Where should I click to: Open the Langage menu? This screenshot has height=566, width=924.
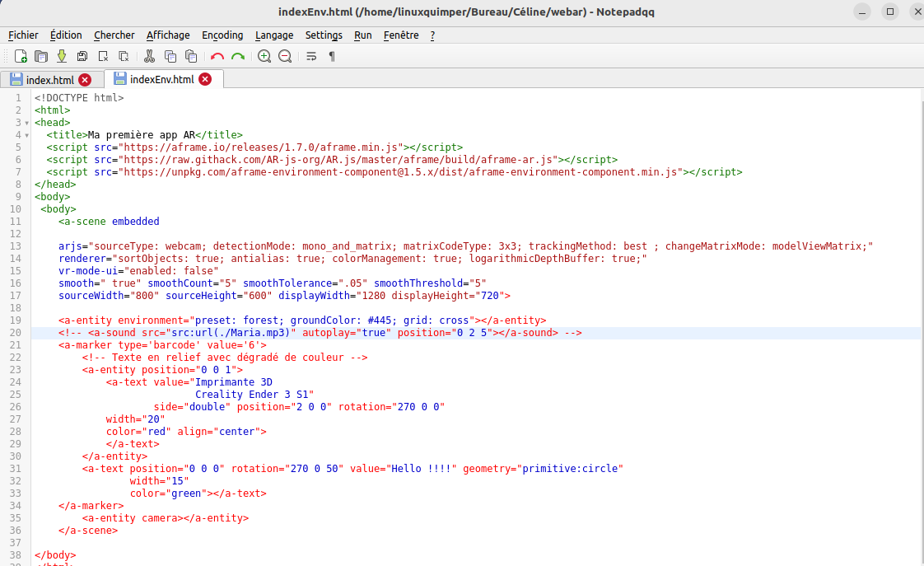pyautogui.click(x=274, y=35)
